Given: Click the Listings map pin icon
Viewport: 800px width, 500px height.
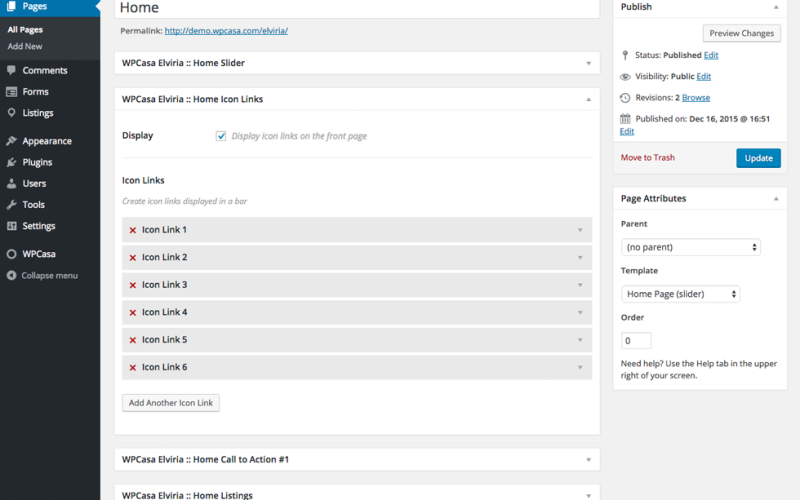Looking at the screenshot, I should click(11, 113).
